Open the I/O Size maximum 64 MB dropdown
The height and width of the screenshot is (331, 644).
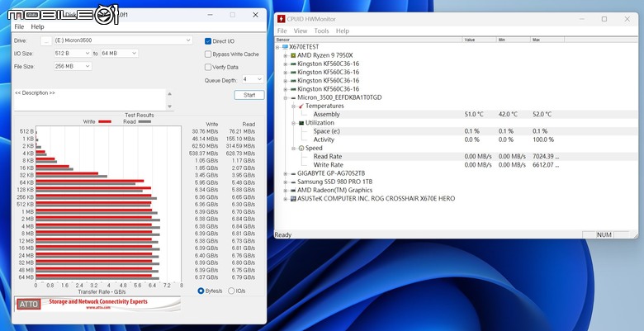tap(119, 54)
